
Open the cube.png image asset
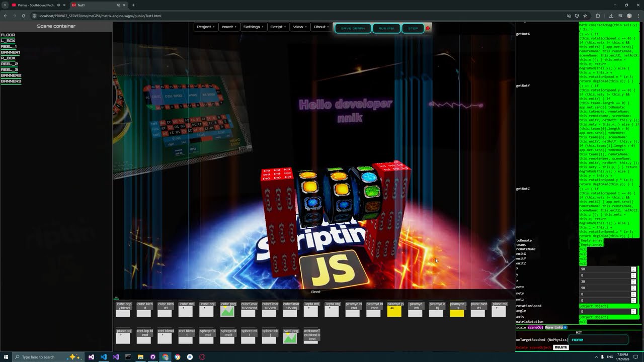pyautogui.click(x=227, y=309)
